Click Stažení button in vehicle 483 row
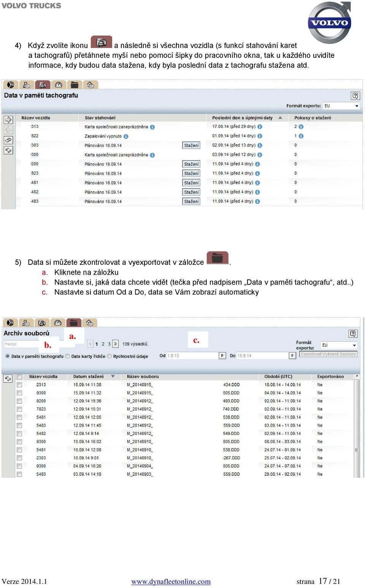 [191, 201]
